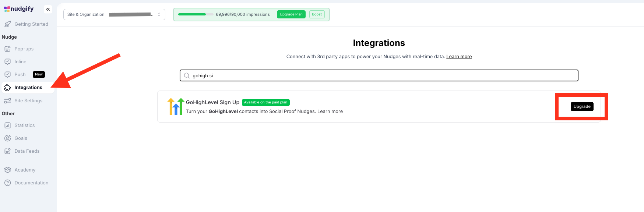This screenshot has height=212, width=644.
Task: Collapse the sidebar with the double chevron
Action: [48, 9]
